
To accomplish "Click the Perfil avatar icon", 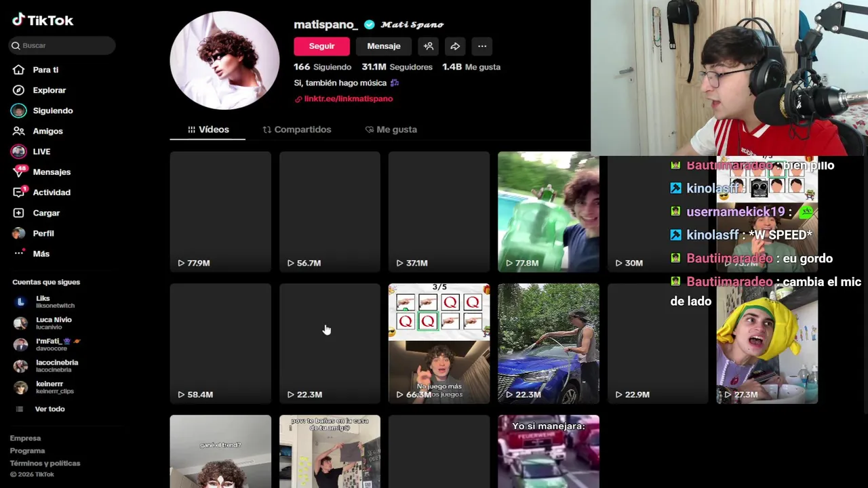I will click(19, 233).
